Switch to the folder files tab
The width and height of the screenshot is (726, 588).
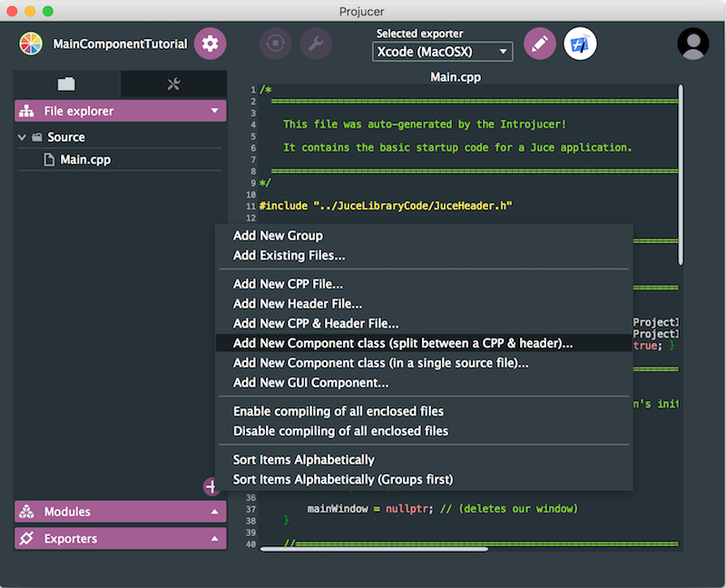pos(66,84)
